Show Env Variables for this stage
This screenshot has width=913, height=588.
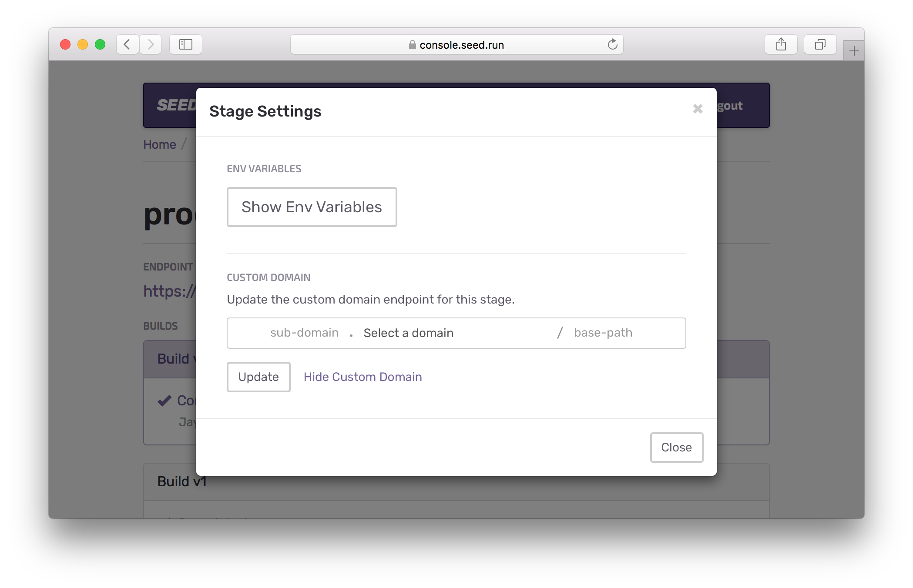pos(312,207)
